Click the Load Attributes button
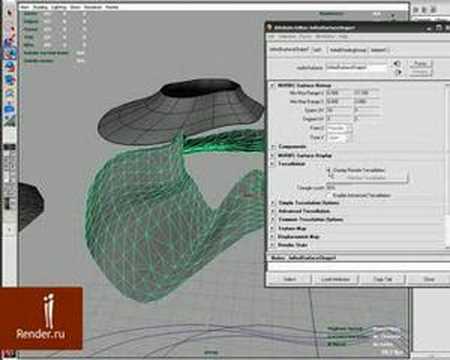The image size is (450, 360). 336,279
